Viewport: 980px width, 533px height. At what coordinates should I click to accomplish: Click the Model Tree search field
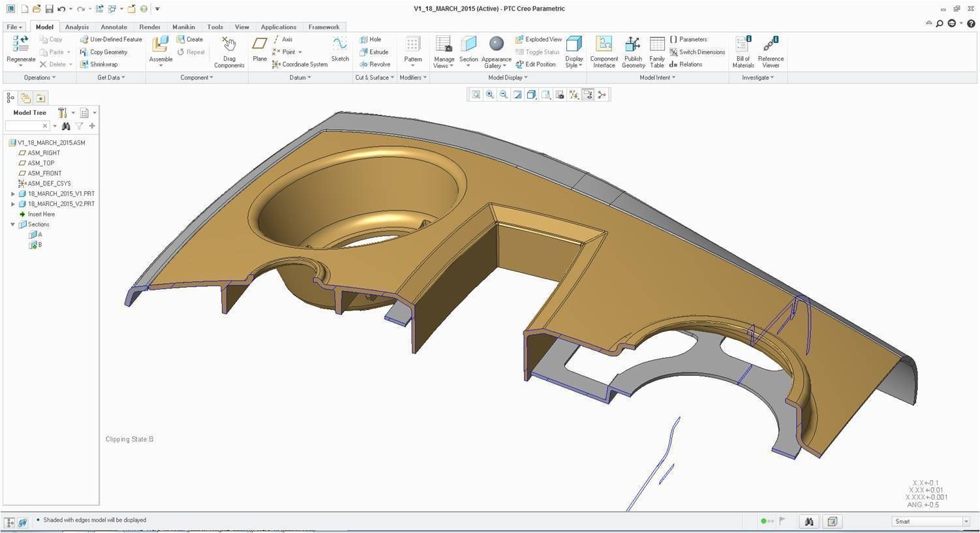click(x=27, y=126)
